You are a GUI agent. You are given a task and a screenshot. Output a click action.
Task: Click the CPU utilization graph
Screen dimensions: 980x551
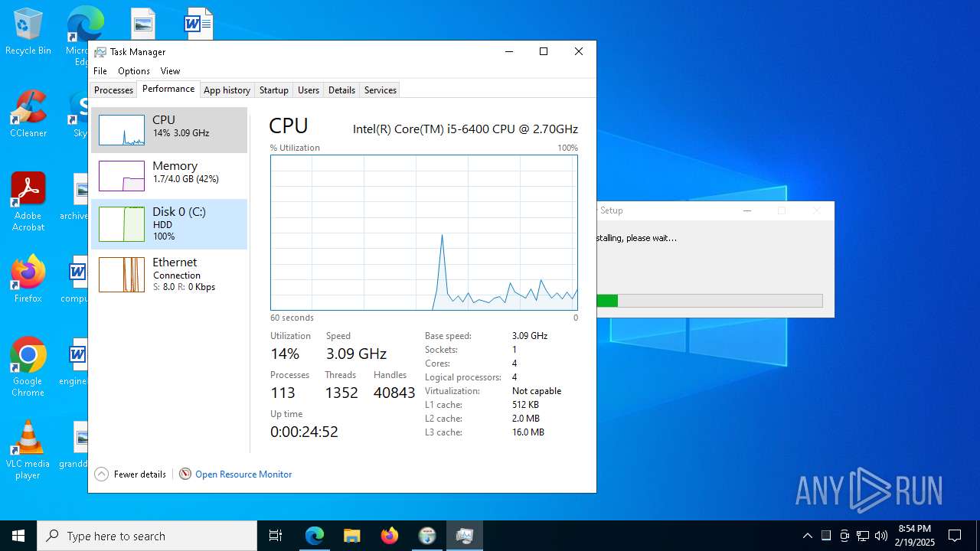(x=424, y=233)
